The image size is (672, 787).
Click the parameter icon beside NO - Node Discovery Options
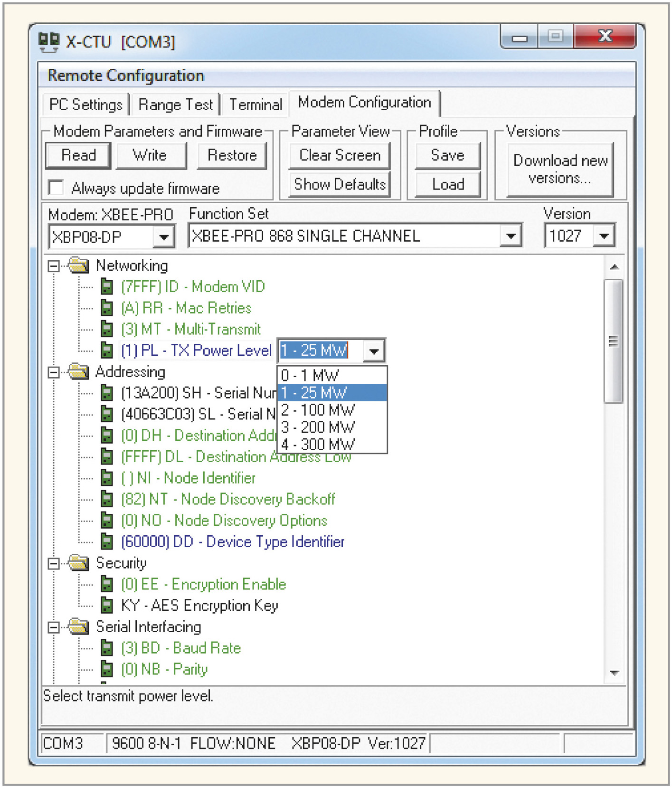[107, 521]
